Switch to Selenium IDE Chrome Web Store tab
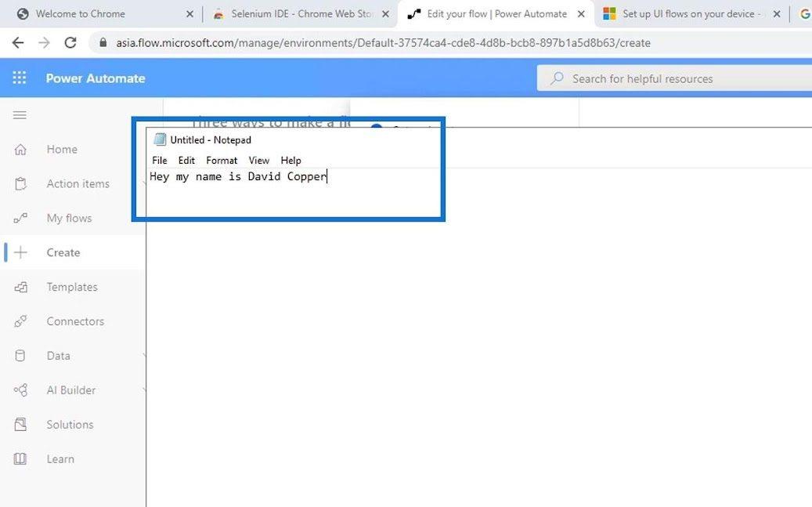The height and width of the screenshot is (507, 812). pyautogui.click(x=301, y=14)
